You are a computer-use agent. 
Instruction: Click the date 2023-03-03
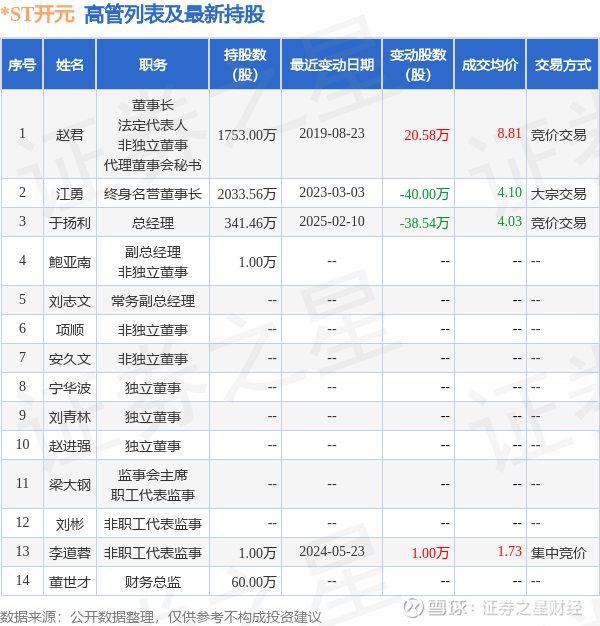332,192
